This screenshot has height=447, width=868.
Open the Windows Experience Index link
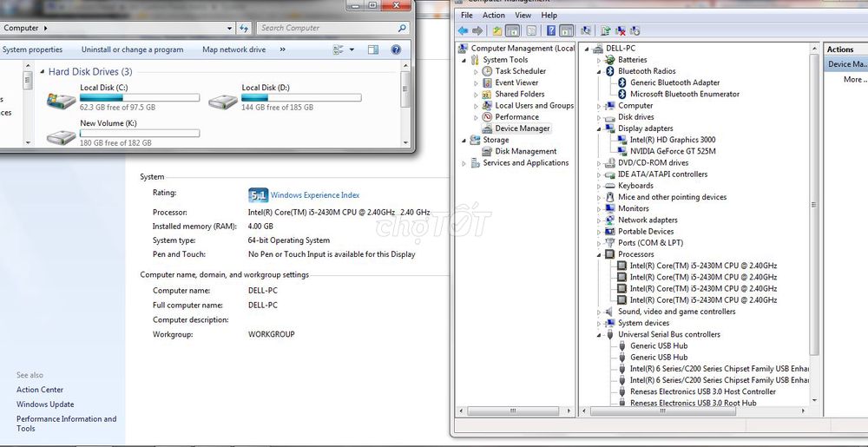[x=314, y=194]
